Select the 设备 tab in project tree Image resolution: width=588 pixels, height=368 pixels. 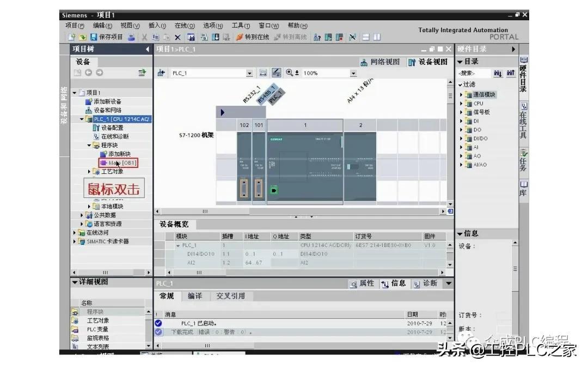point(83,62)
